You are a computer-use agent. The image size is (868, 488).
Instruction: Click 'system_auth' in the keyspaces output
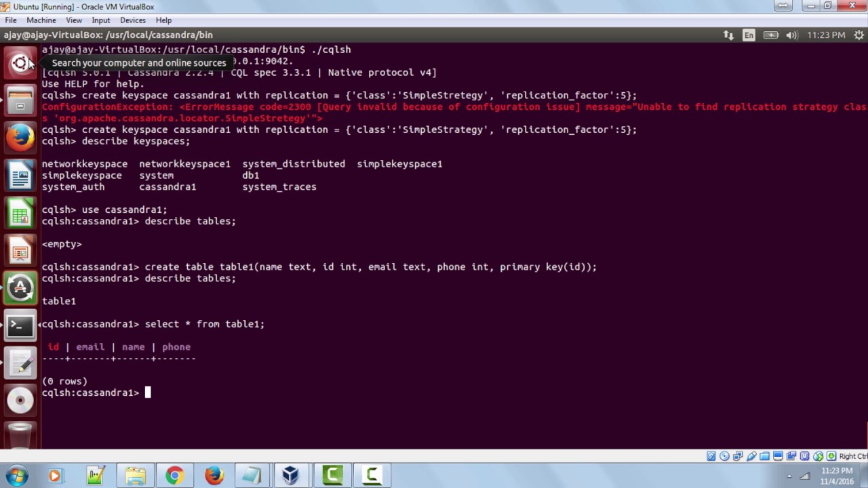[73, 186]
